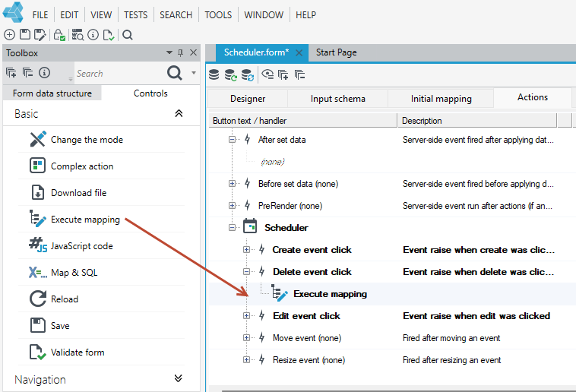The width and height of the screenshot is (576, 392).
Task: Open the WINDOW menu
Action: tap(264, 15)
